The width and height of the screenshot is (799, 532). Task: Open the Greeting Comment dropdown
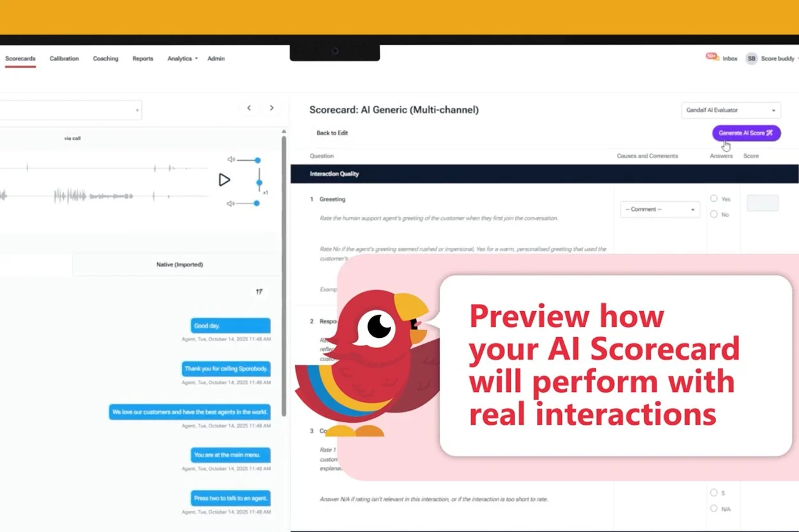click(660, 209)
